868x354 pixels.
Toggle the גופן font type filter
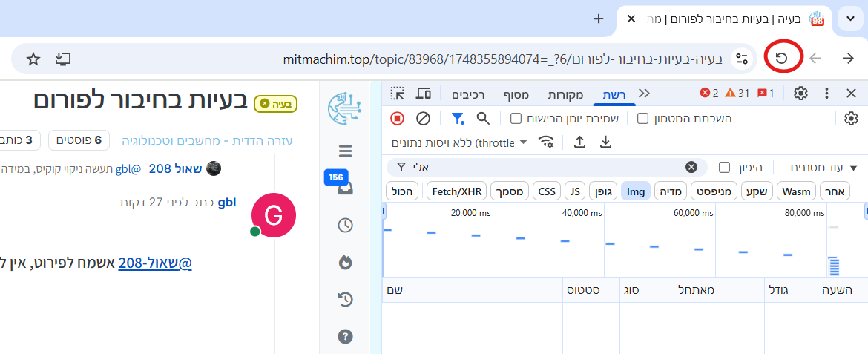click(603, 191)
